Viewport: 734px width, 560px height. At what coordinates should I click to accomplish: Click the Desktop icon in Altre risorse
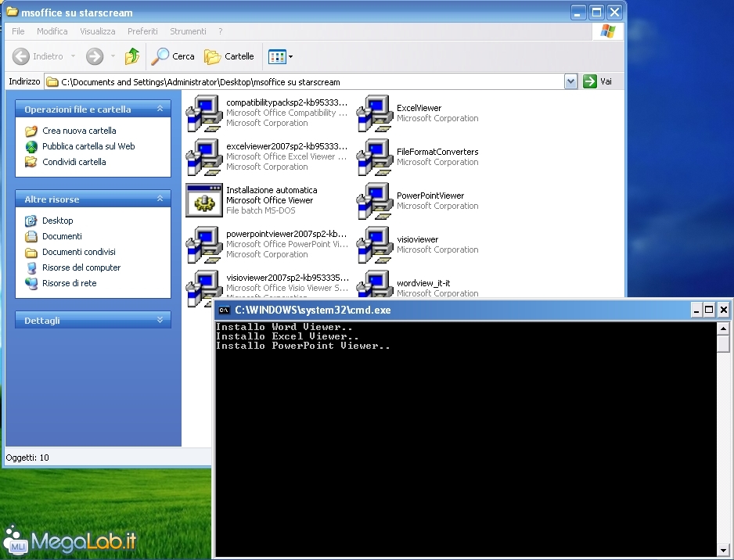tap(31, 221)
